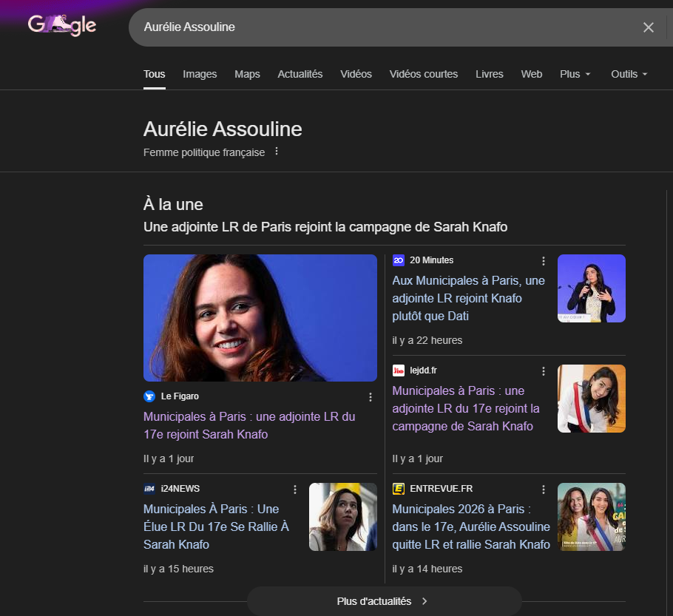The width and height of the screenshot is (673, 616).
Task: Switch to the Images tab
Action: (200, 74)
